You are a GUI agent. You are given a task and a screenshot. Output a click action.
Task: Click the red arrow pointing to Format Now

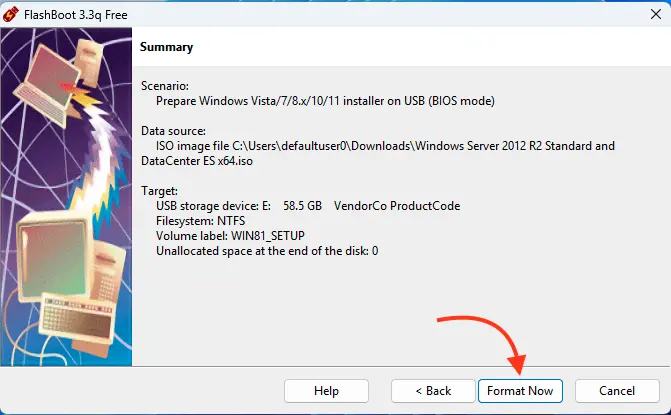(488, 342)
